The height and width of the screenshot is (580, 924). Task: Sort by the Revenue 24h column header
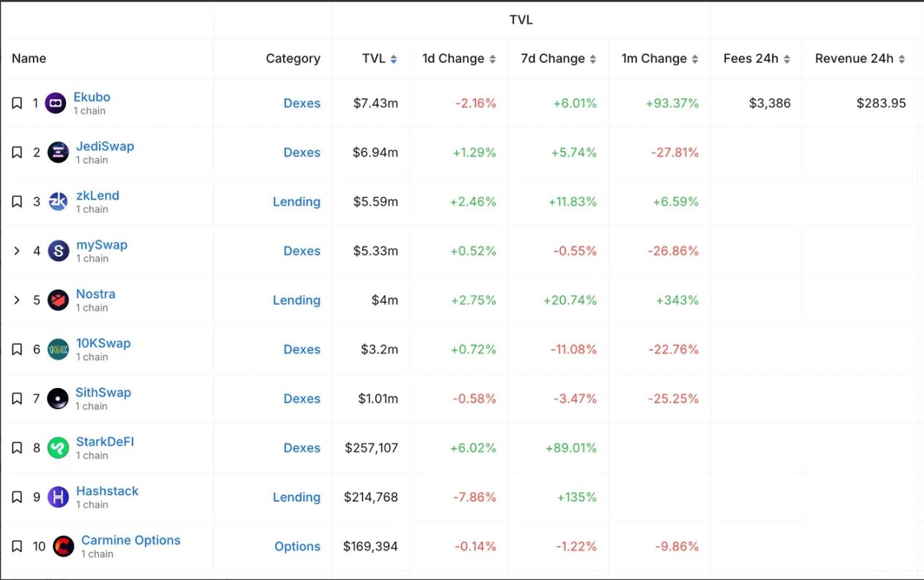(859, 59)
